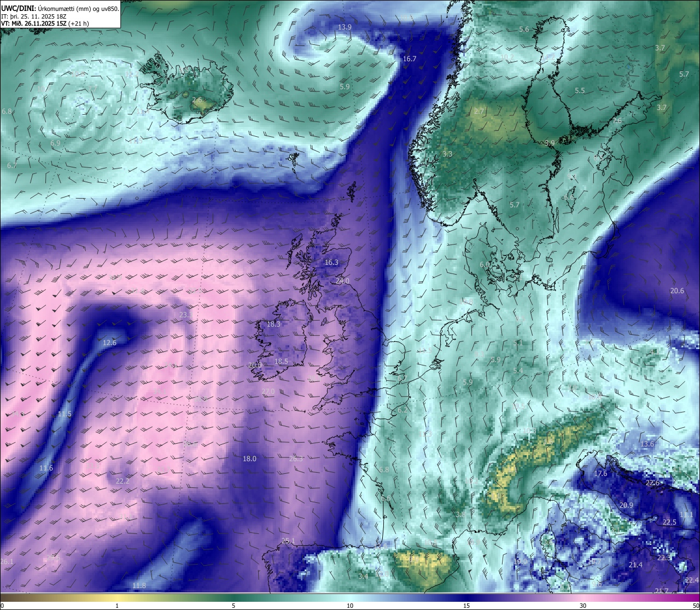The image size is (700, 610).
Task: Click the "1" tick on the color scale
Action: coord(117,606)
